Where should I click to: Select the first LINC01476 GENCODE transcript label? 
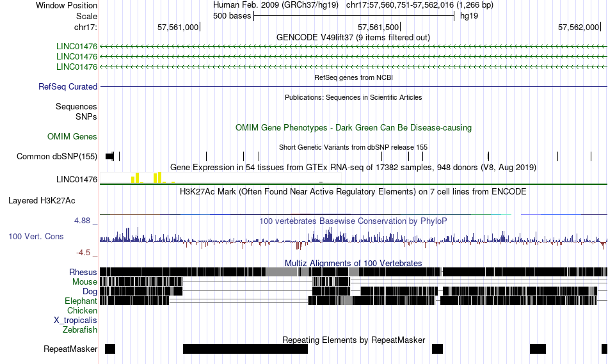click(x=77, y=47)
